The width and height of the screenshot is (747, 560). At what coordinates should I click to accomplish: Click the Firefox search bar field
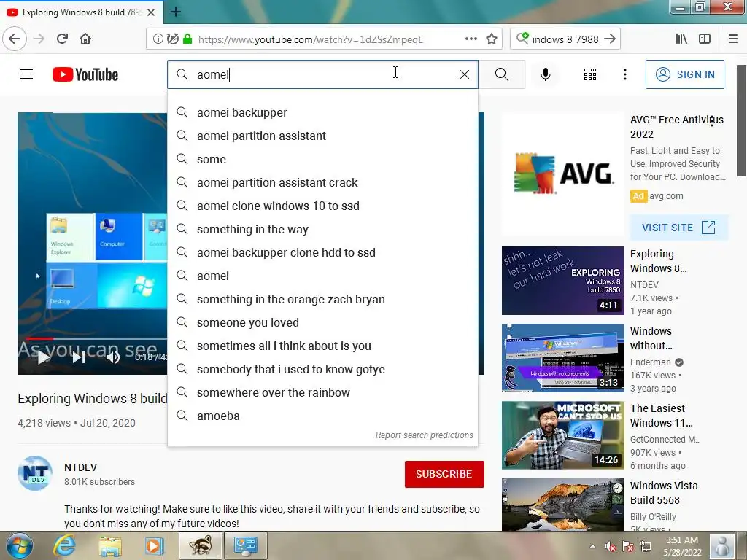point(565,39)
